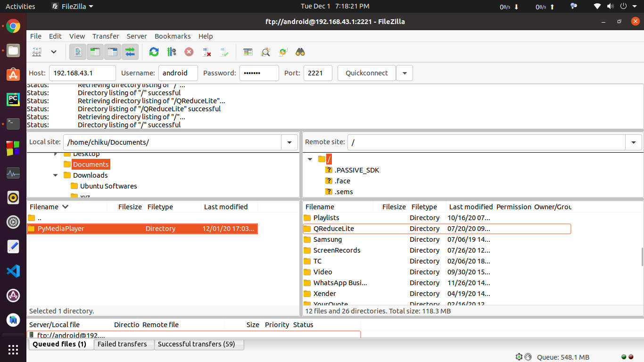Open the Site Manager icon

click(37, 52)
